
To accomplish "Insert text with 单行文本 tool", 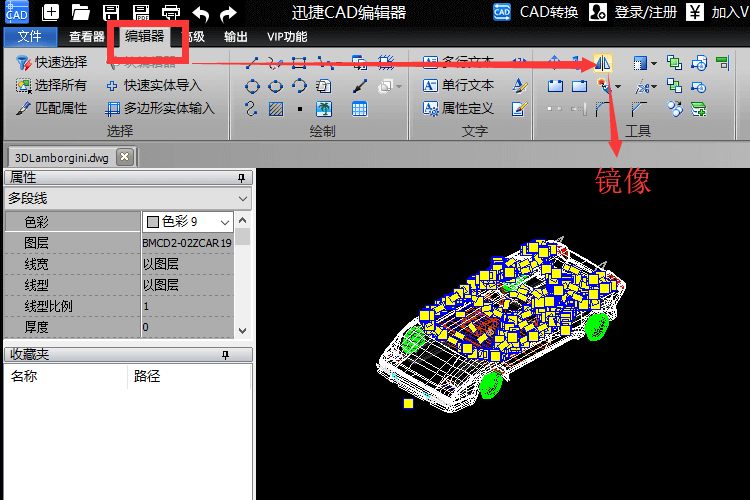I will pyautogui.click(x=458, y=86).
